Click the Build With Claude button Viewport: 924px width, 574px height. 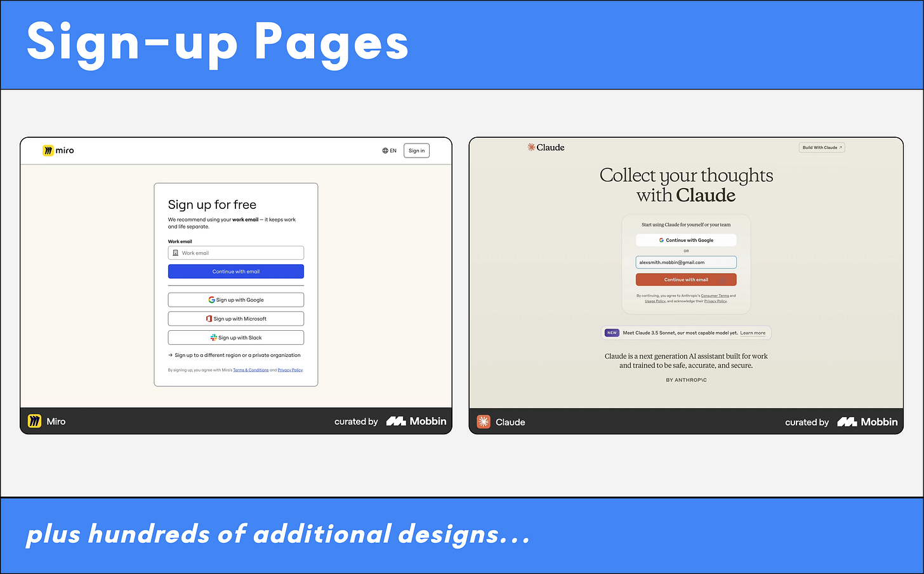point(822,147)
